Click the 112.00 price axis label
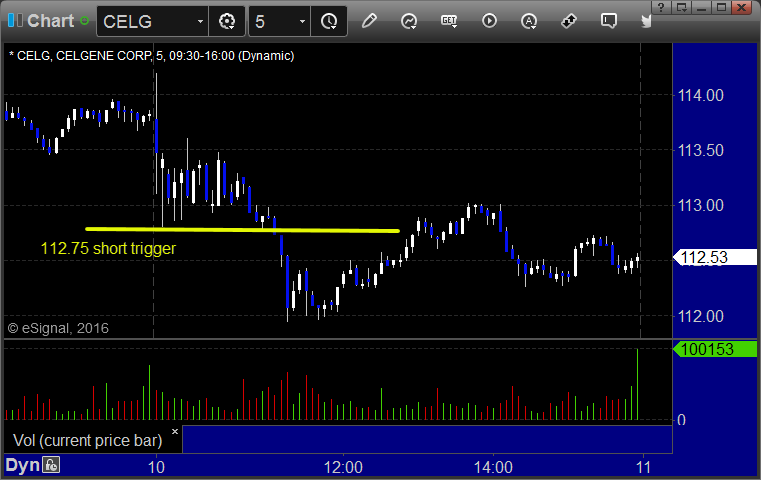The width and height of the screenshot is (761, 480). tap(700, 316)
